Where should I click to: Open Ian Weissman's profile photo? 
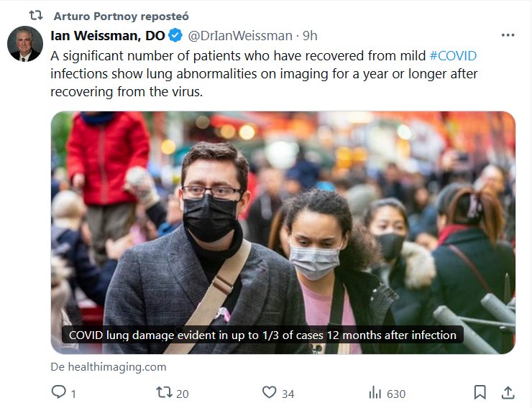point(24,45)
